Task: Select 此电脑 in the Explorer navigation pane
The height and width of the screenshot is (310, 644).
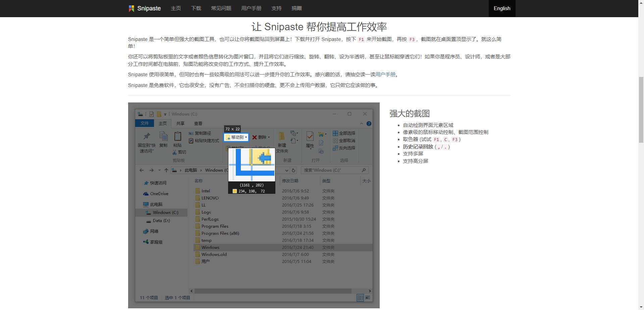Action: [153, 205]
